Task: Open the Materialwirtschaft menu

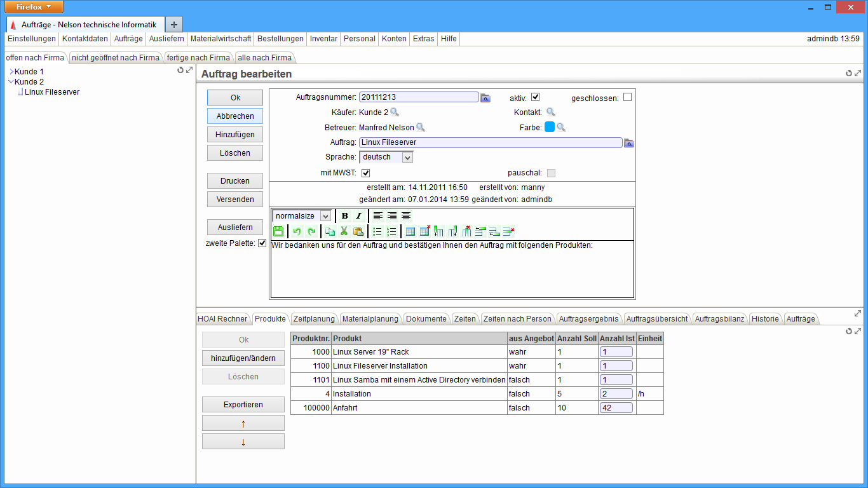Action: click(220, 39)
